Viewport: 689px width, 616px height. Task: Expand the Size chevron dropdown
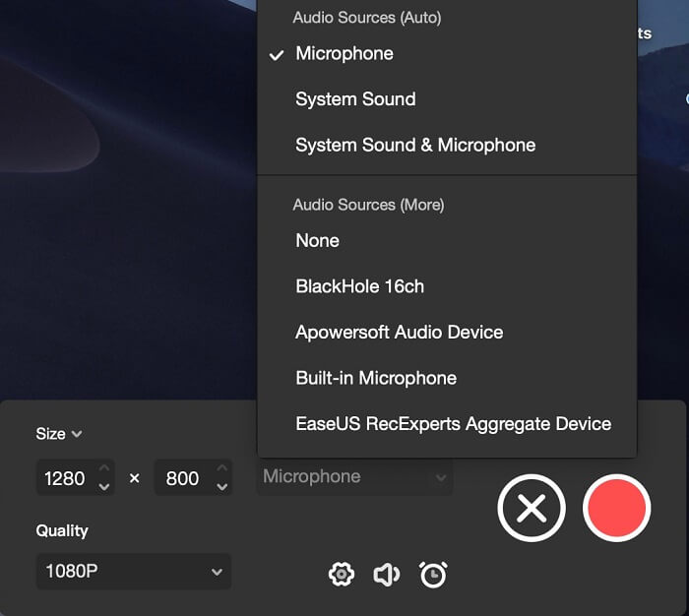77,434
